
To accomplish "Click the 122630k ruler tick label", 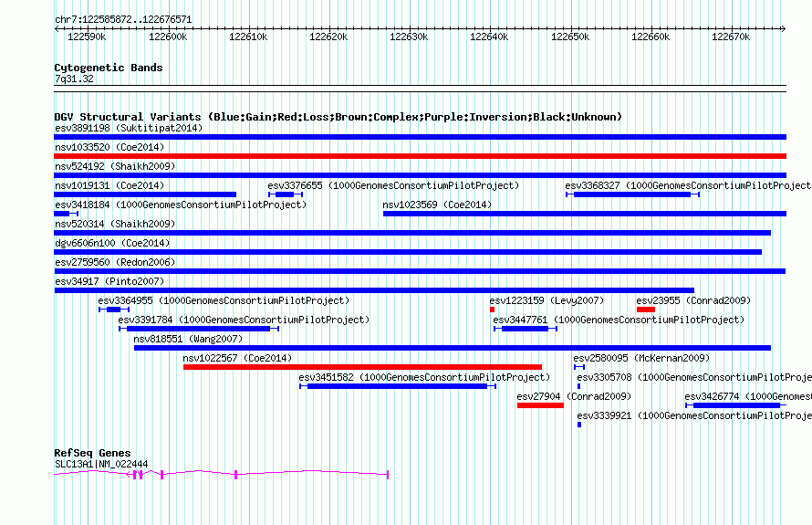I will tap(409, 37).
